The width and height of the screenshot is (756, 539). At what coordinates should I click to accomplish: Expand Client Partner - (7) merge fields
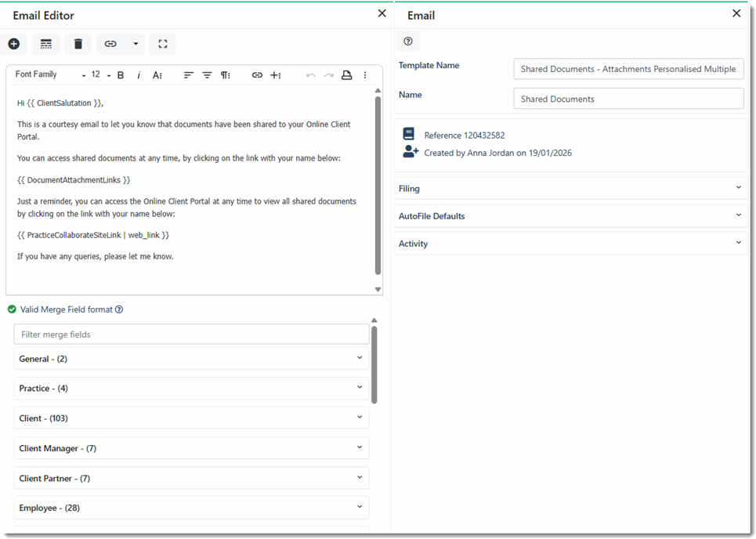pos(191,478)
